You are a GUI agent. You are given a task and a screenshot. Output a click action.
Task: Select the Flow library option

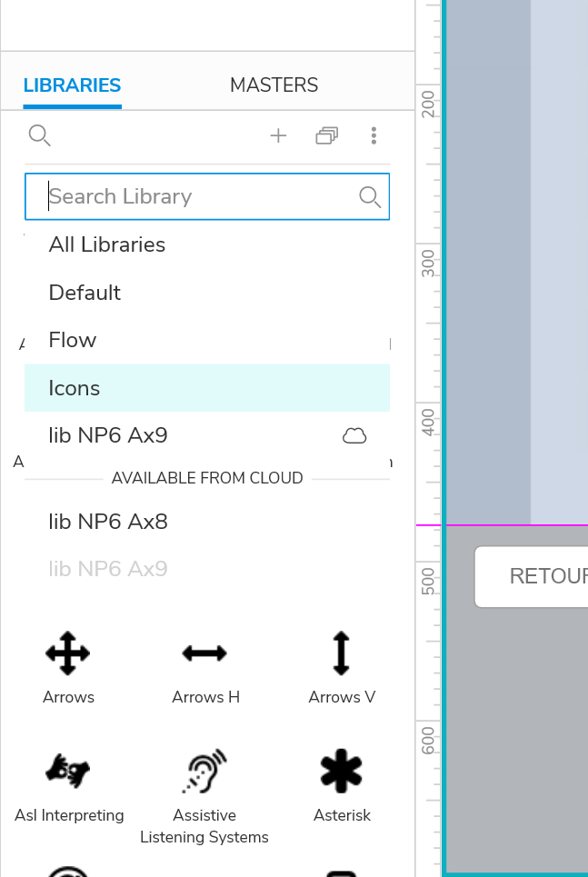pyautogui.click(x=73, y=340)
